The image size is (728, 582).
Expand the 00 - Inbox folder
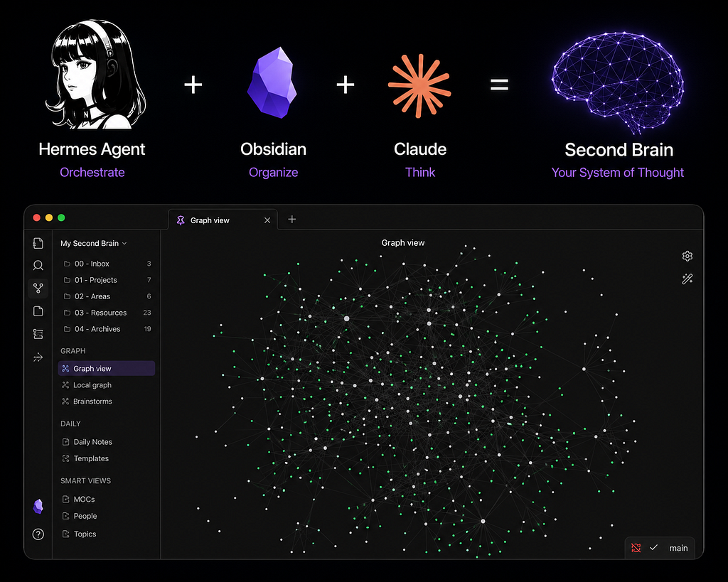(x=107, y=264)
